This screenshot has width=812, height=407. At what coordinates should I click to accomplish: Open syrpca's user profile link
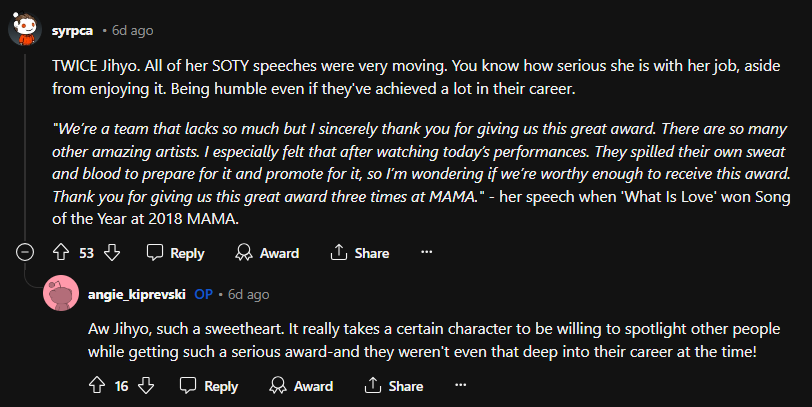coord(72,30)
